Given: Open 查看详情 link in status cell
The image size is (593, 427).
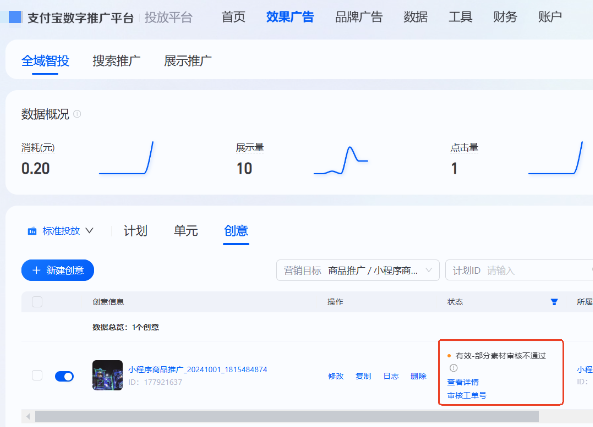Looking at the screenshot, I should 463,382.
